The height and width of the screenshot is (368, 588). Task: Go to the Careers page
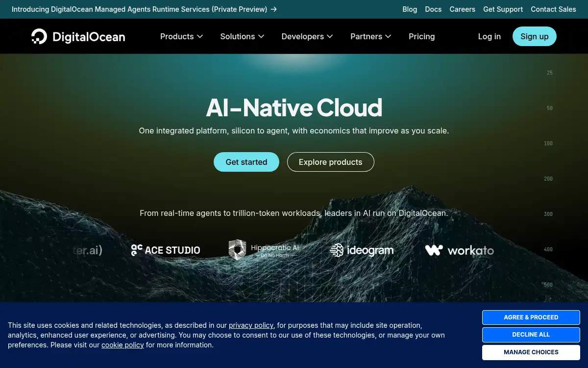(x=463, y=9)
